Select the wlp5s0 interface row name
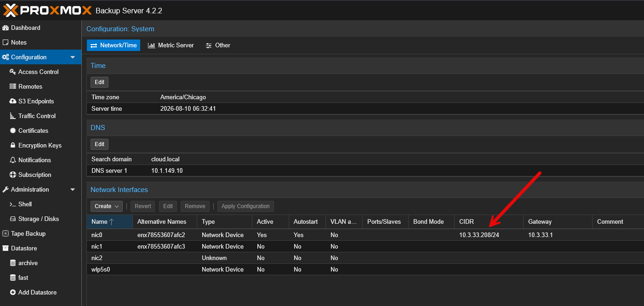The image size is (644, 306). (101, 269)
